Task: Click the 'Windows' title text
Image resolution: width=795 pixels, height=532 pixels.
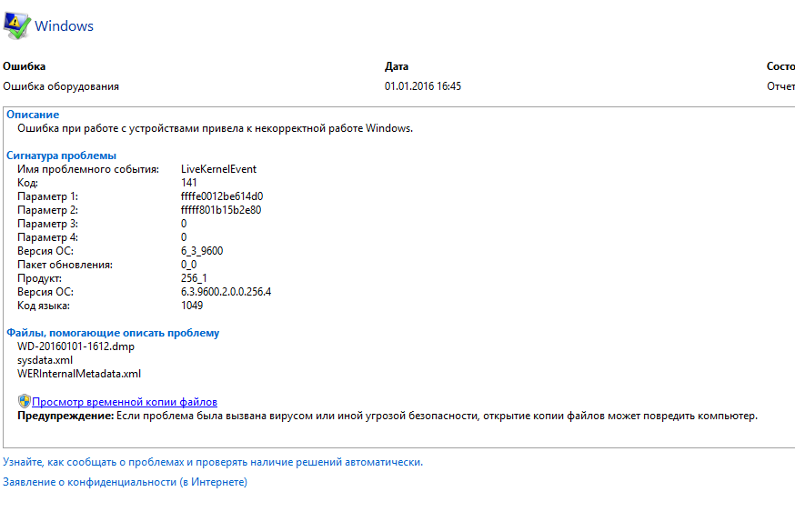Action: [x=64, y=25]
